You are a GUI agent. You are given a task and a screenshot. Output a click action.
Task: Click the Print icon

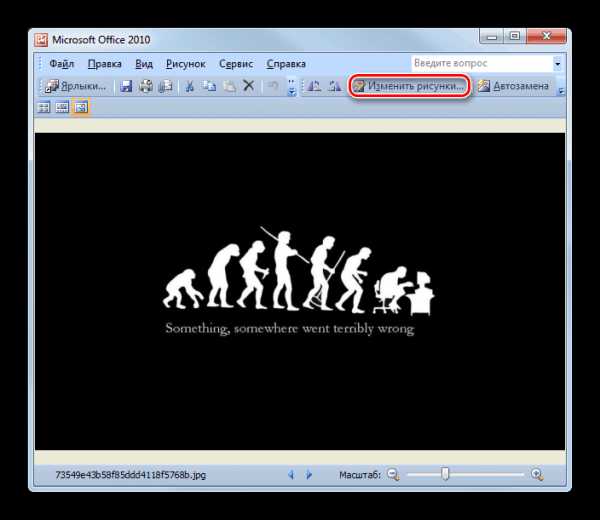(x=146, y=86)
